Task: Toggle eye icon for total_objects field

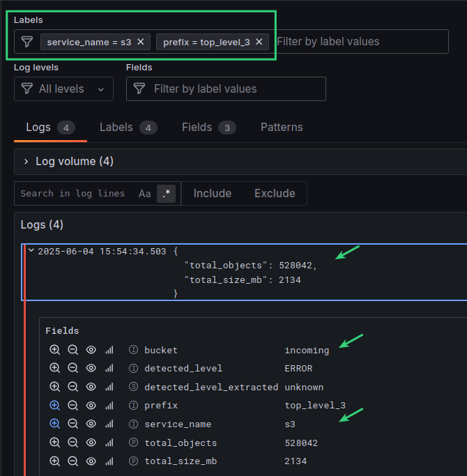Action: pyautogui.click(x=91, y=443)
